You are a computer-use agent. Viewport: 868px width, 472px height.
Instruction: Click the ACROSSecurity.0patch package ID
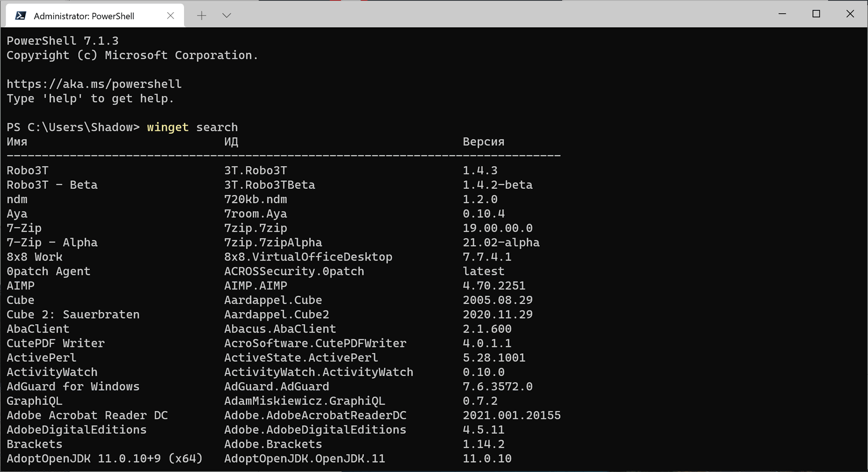(x=294, y=271)
